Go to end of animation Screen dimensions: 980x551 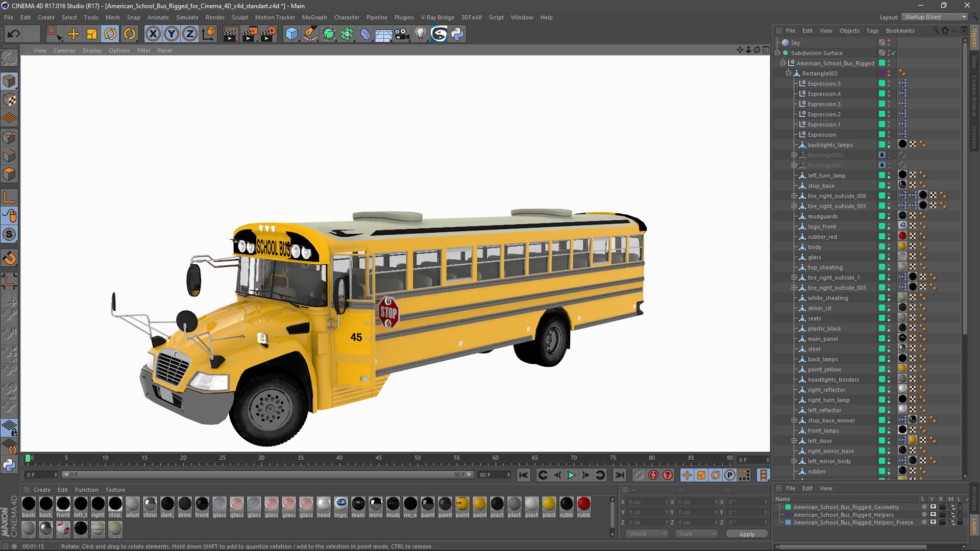[619, 475]
